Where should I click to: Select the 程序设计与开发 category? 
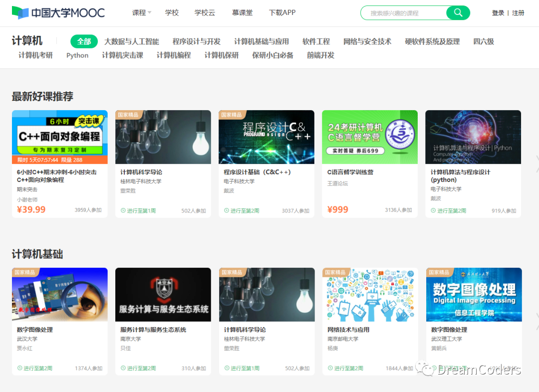(x=197, y=41)
